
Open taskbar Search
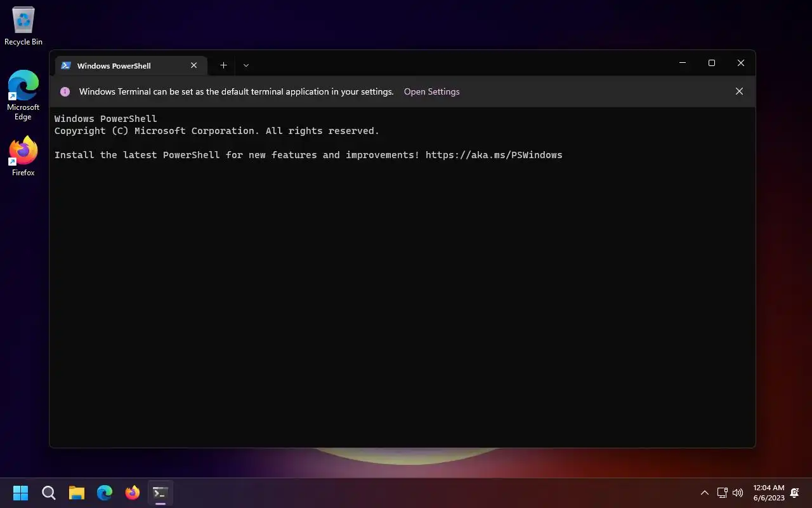49,493
